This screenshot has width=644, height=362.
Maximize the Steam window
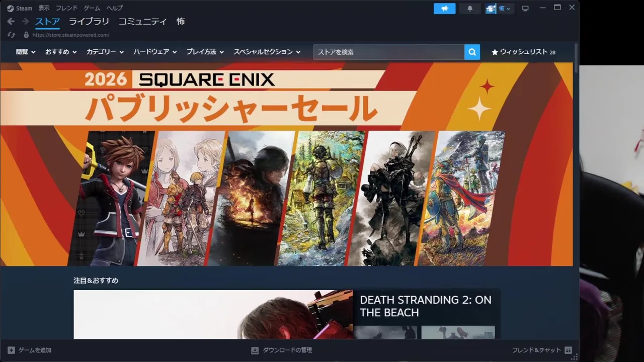557,8
